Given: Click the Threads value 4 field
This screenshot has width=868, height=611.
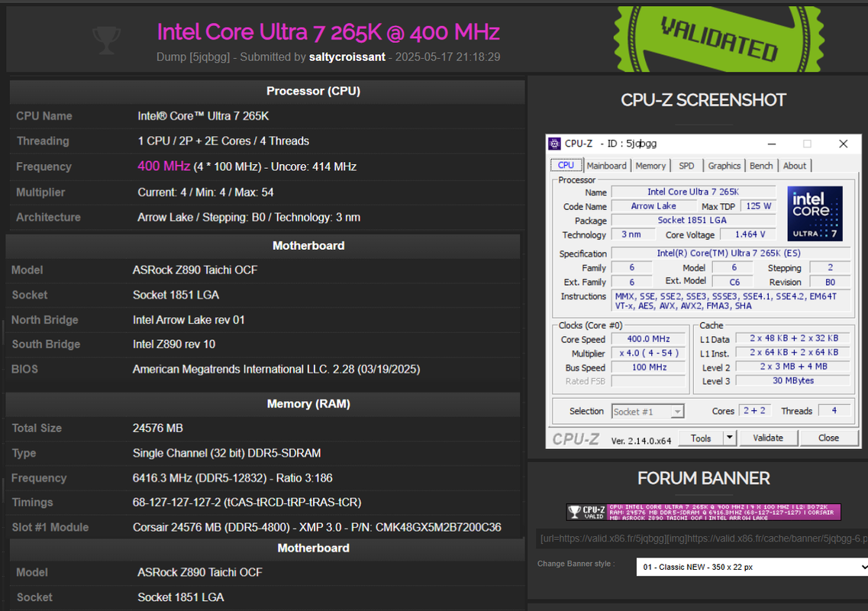Looking at the screenshot, I should (x=834, y=410).
